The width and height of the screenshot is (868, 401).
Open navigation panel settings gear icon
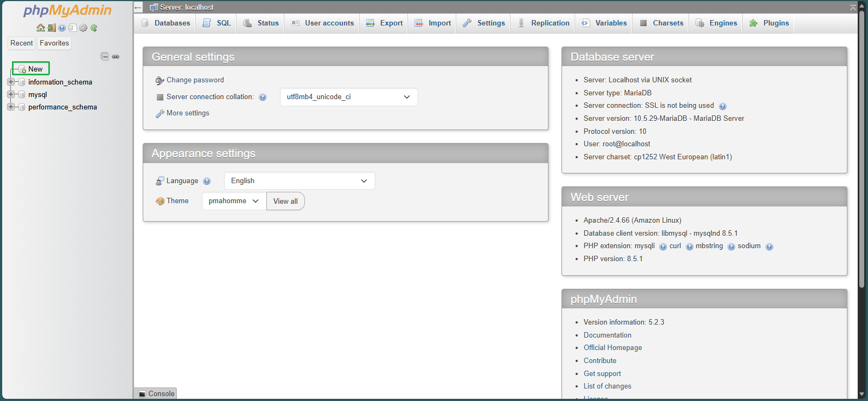pos(83,28)
